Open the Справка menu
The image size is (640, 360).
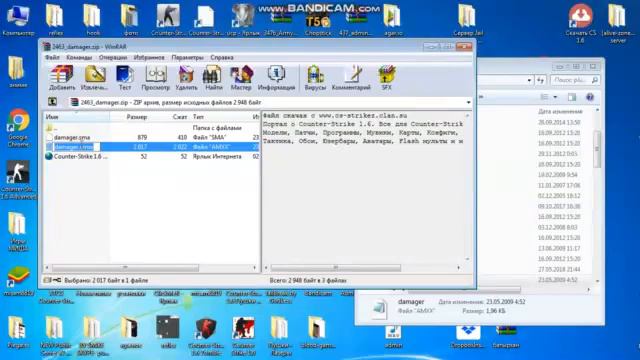tap(222, 58)
